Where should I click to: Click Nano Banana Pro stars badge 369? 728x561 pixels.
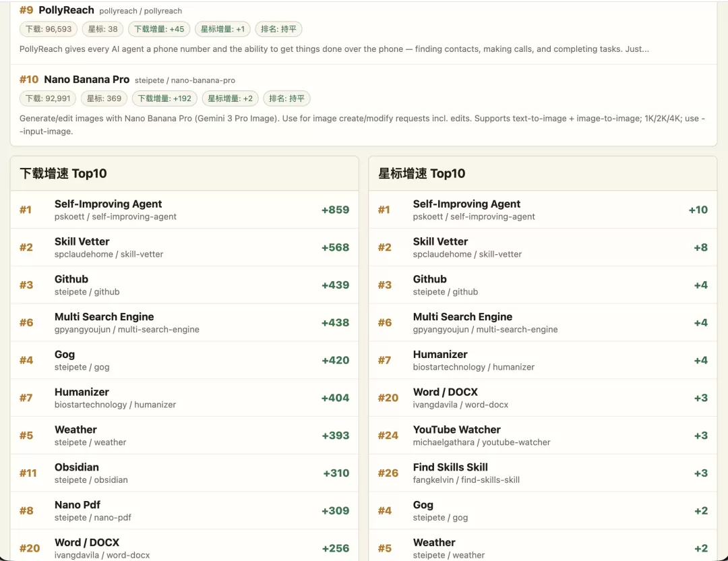pyautogui.click(x=104, y=98)
